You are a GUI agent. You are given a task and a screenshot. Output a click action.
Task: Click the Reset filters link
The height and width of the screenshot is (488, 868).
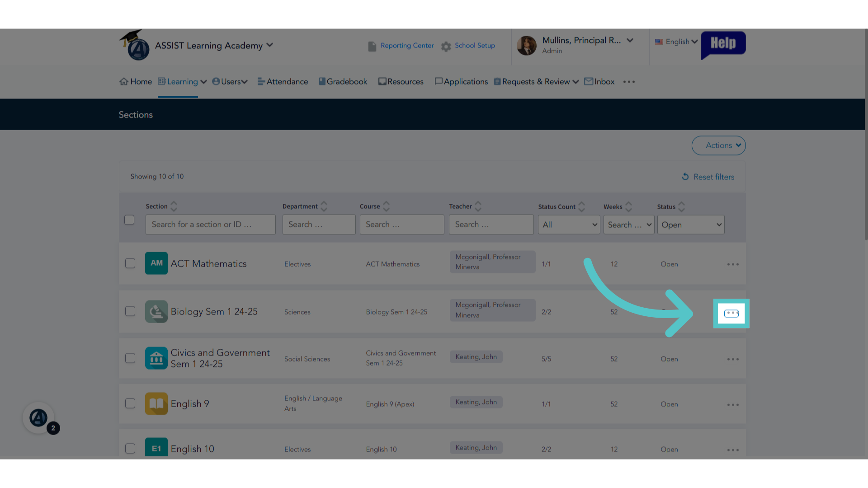[x=714, y=177]
